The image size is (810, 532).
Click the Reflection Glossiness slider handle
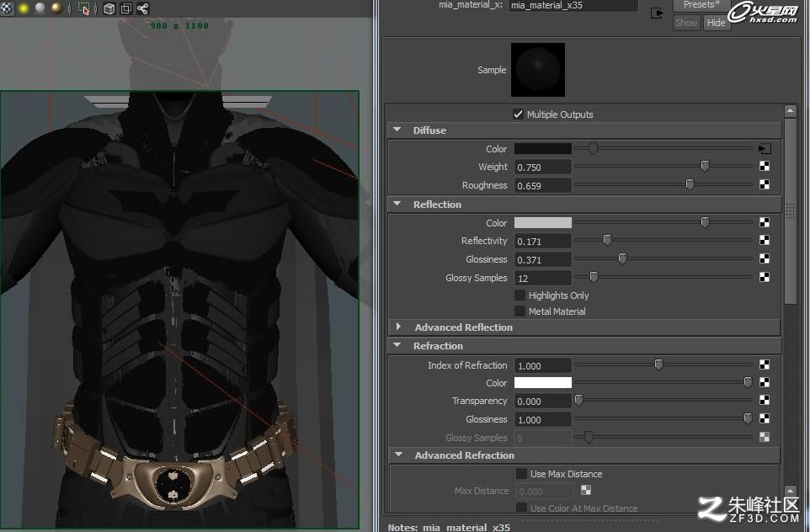pos(622,258)
